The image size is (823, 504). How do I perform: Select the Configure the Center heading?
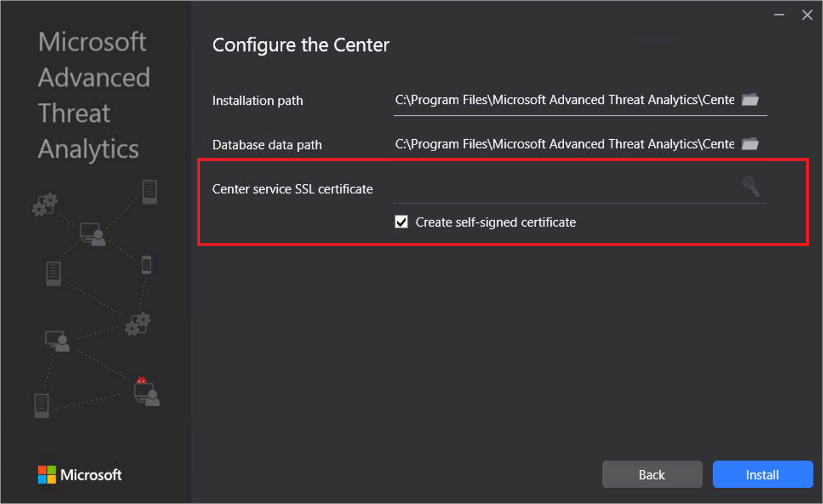coord(301,45)
